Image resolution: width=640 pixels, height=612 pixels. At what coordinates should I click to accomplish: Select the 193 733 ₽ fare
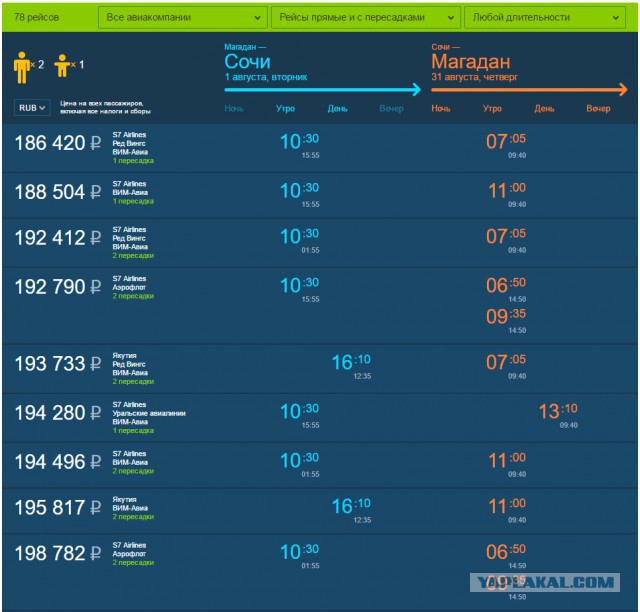click(x=58, y=364)
